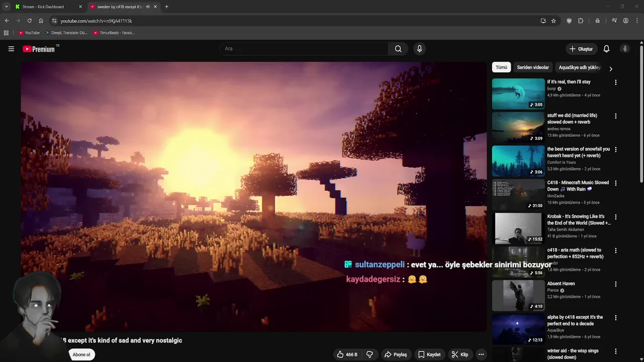Screen dimensions: 644x362
Task: Bookmark this page with the star icon
Action: click(553, 21)
